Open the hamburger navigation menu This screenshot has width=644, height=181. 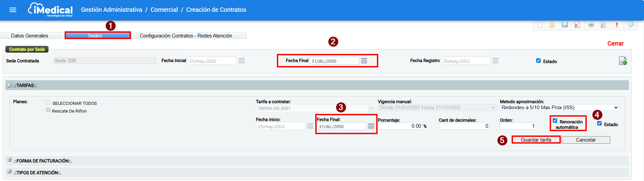[13, 10]
